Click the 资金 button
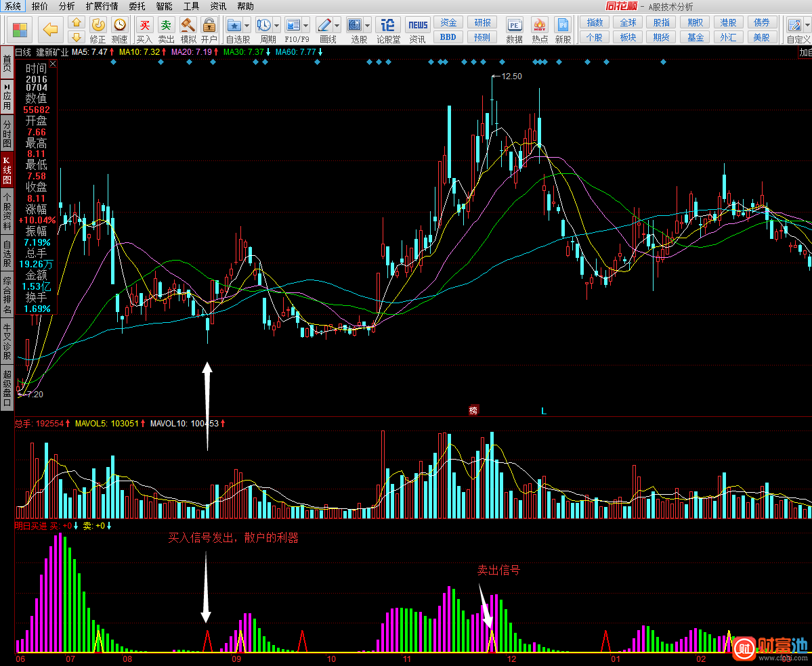The height and width of the screenshot is (666, 812). click(448, 22)
